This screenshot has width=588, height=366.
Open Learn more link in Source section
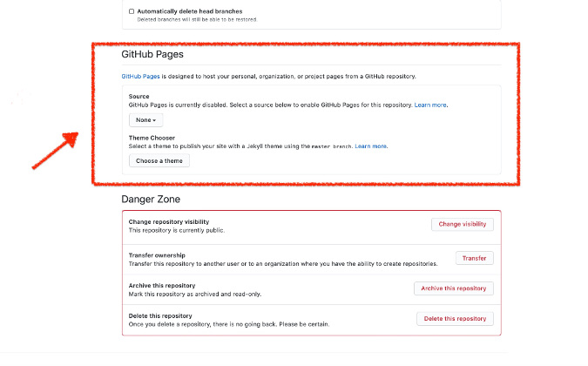point(430,105)
